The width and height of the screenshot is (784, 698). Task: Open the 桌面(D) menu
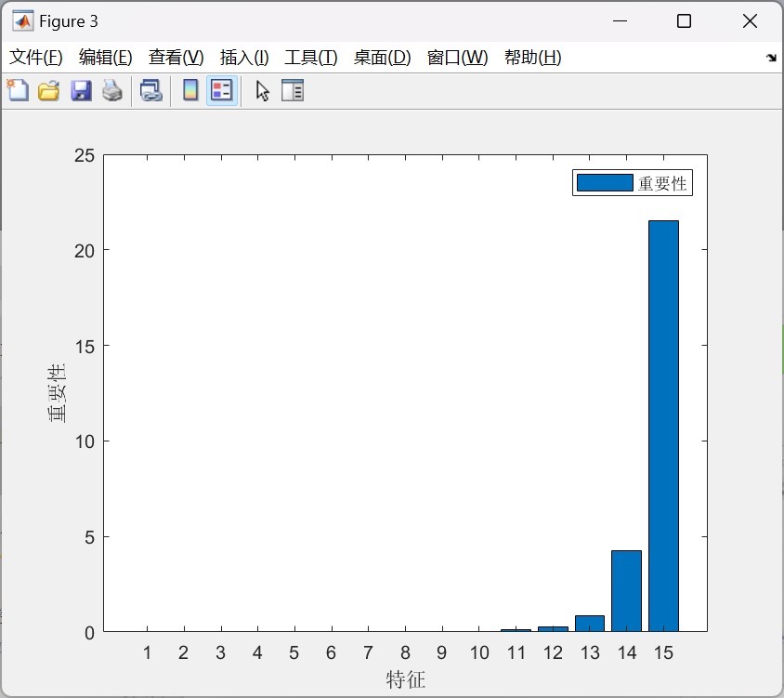click(382, 58)
